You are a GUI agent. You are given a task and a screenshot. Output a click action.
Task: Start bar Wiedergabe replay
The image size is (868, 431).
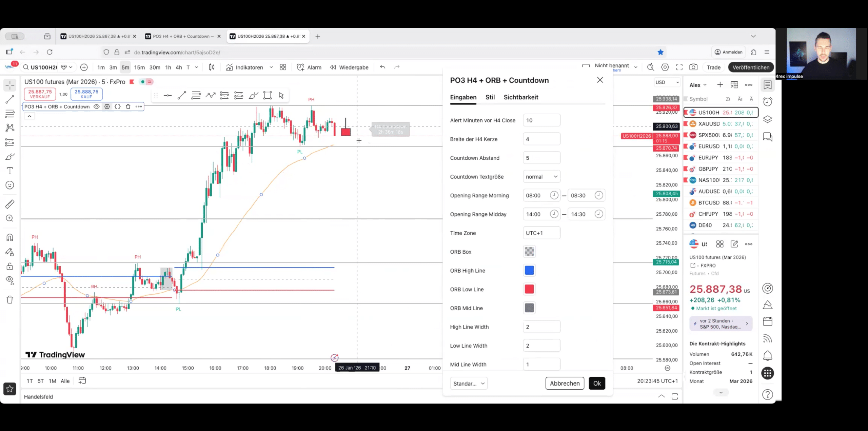pos(349,67)
